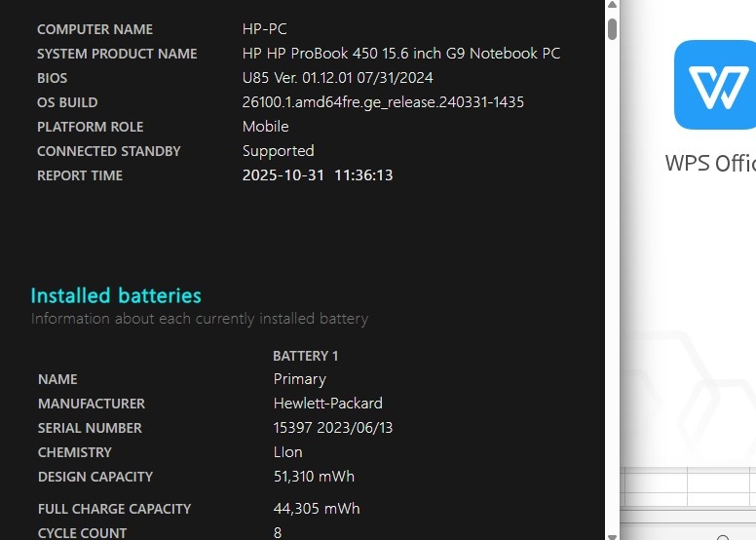Image resolution: width=756 pixels, height=540 pixels.
Task: Click the OS build value 26100.1.amd64fre
Action: point(383,102)
